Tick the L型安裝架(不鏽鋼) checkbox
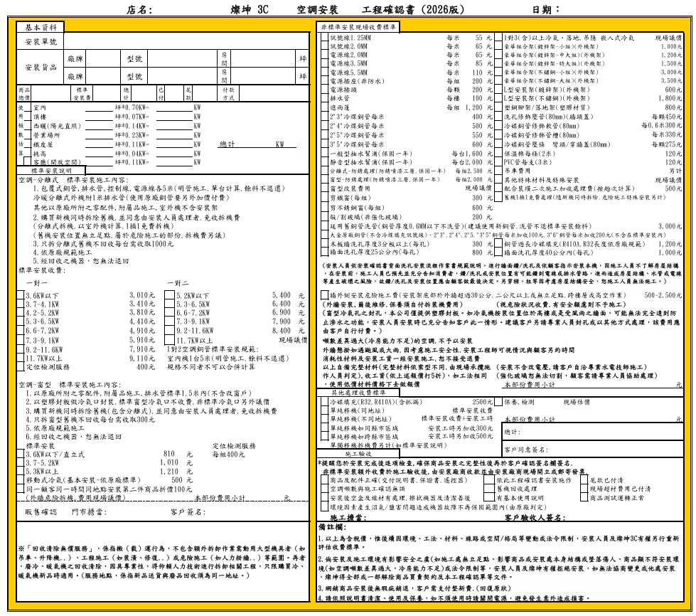696x616 pixels. pos(498,98)
